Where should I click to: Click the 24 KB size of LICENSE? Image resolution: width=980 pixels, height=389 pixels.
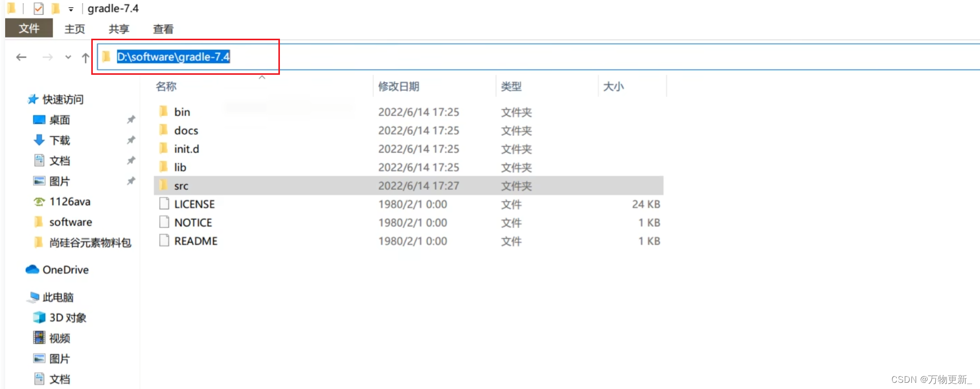646,204
